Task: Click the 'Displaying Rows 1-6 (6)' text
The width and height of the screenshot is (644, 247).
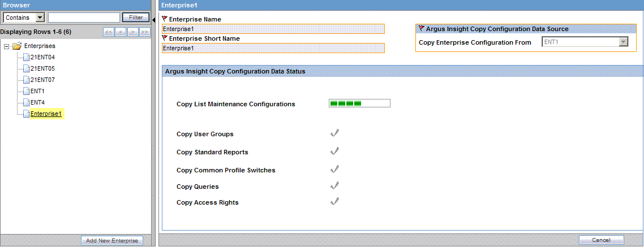Action: (x=36, y=32)
